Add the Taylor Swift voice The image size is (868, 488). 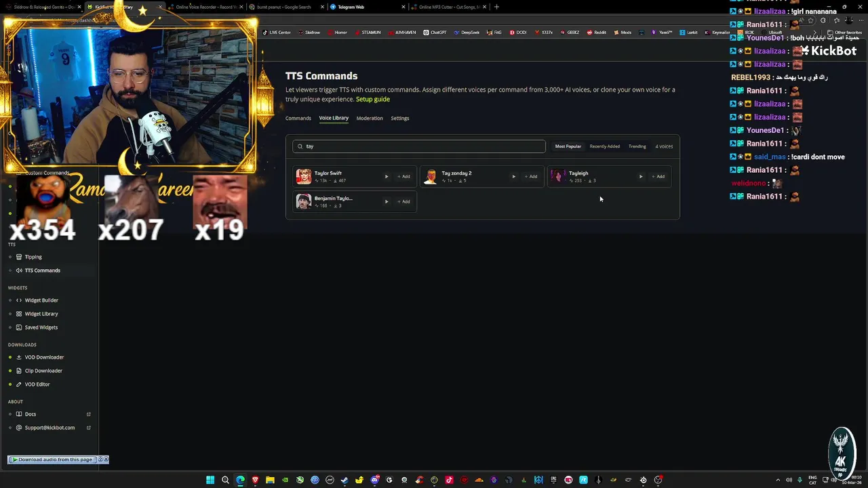403,176
